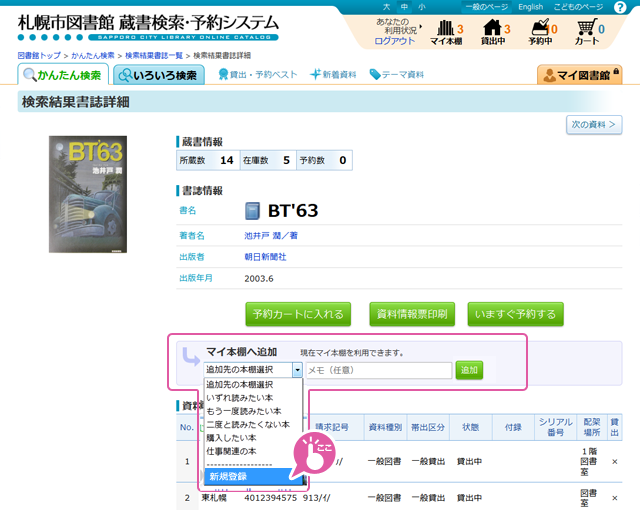Open the 追加先の本棚選択 dropdown
Image resolution: width=640 pixels, height=510 pixels.
[x=253, y=370]
